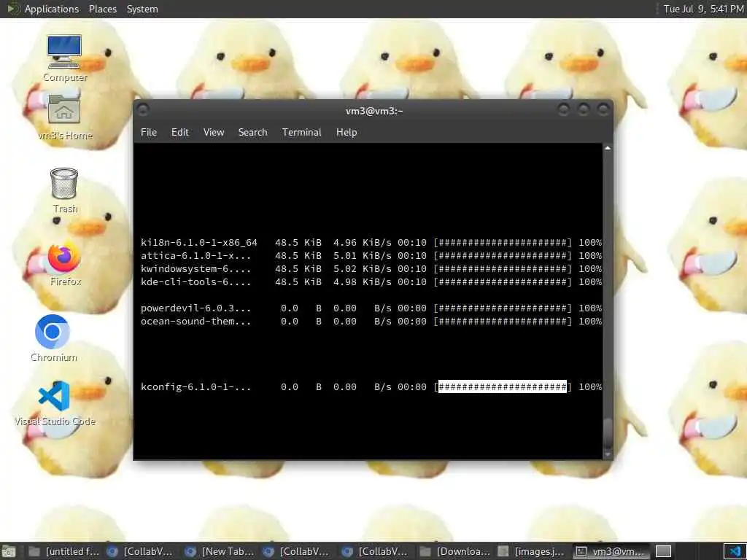
Task: Click the powerdevil progress bar
Action: [x=503, y=308]
